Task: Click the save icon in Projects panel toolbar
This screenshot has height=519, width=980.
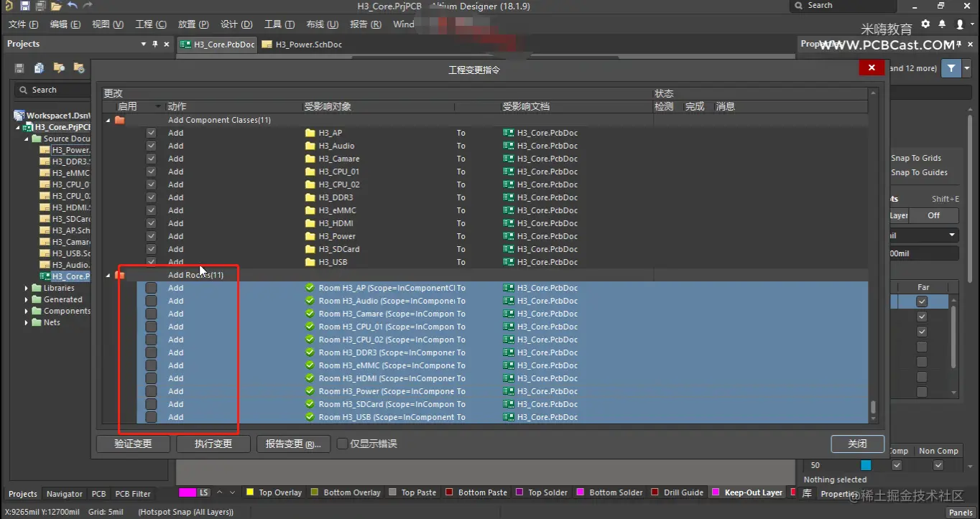Action: 19,68
